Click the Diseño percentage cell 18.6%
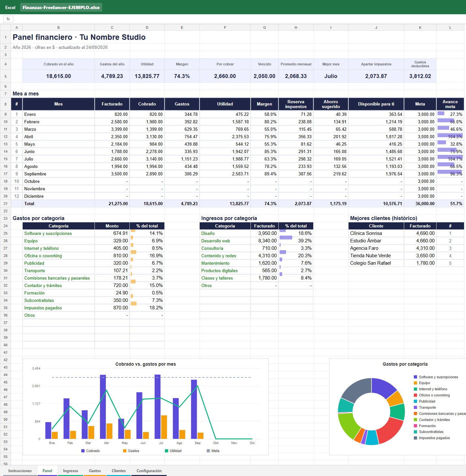 (296, 233)
